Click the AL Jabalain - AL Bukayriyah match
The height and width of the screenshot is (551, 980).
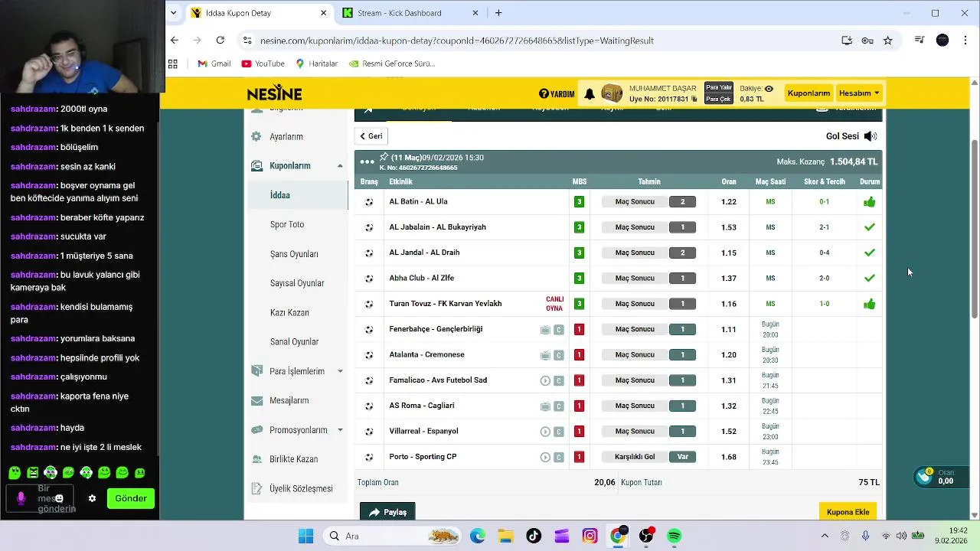click(x=437, y=227)
